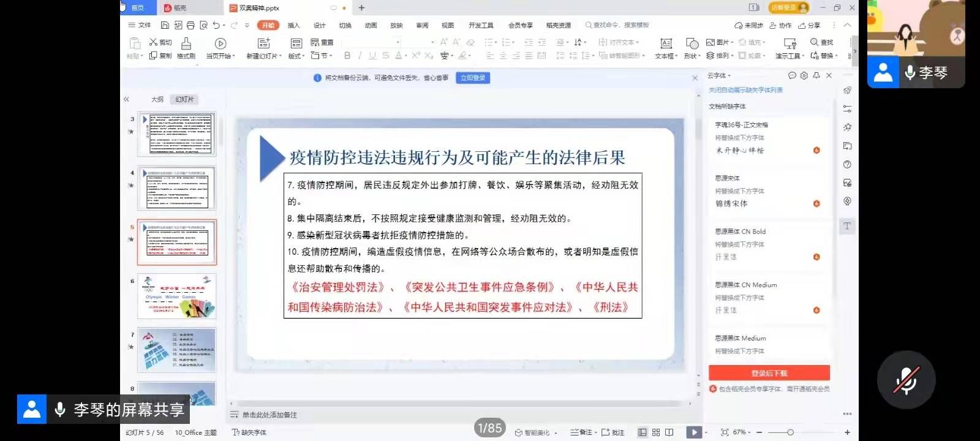Click the Copy (复制) tool

click(160, 56)
